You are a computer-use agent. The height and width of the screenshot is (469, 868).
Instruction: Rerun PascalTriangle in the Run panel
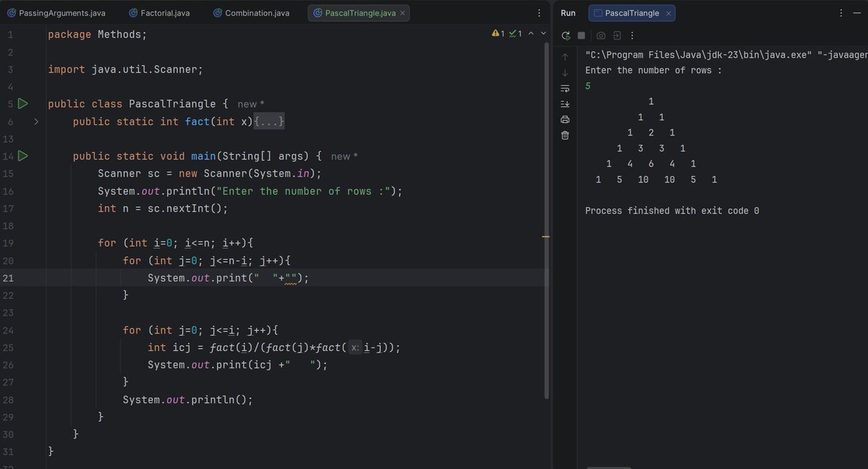tap(566, 35)
